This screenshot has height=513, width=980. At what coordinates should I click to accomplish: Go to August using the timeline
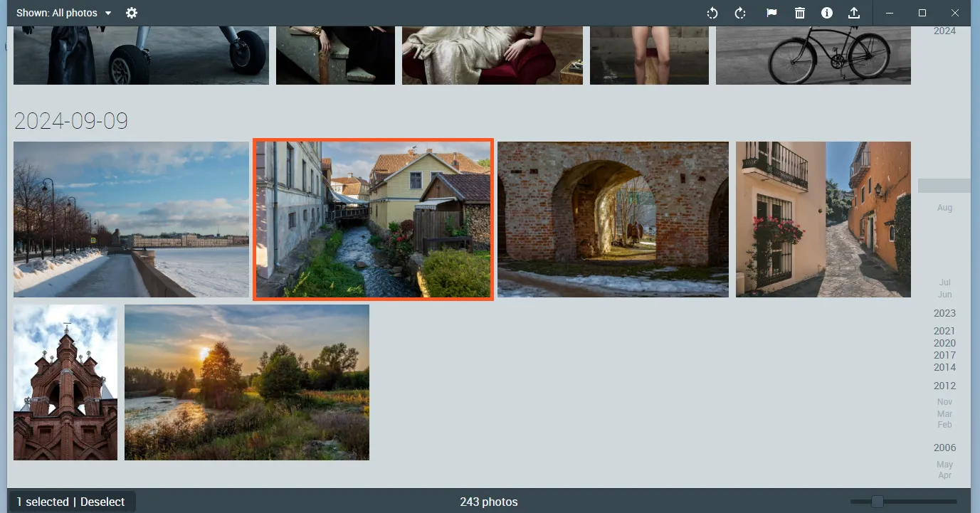[x=944, y=207]
